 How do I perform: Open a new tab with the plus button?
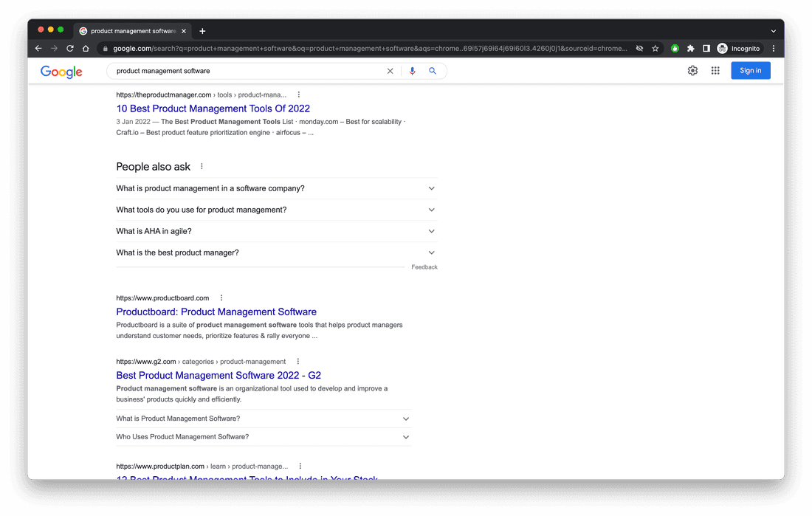coord(202,30)
